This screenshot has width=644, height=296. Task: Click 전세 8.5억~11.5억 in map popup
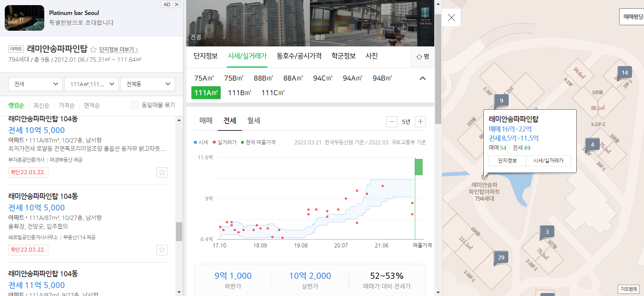tap(514, 138)
